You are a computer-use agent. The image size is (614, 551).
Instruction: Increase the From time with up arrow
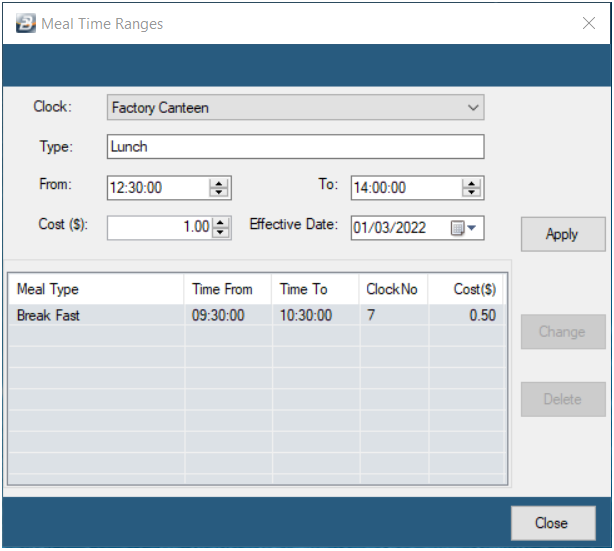pyautogui.click(x=219, y=183)
